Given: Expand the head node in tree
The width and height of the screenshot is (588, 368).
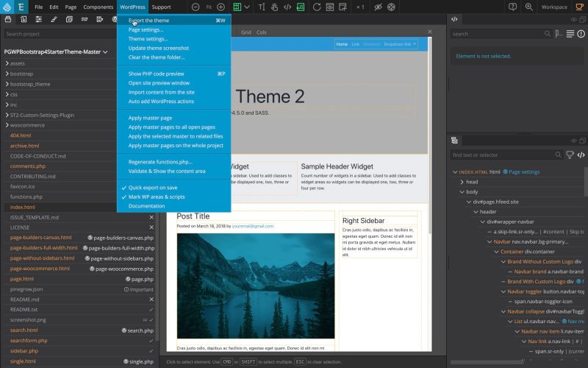Looking at the screenshot, I should 462,182.
